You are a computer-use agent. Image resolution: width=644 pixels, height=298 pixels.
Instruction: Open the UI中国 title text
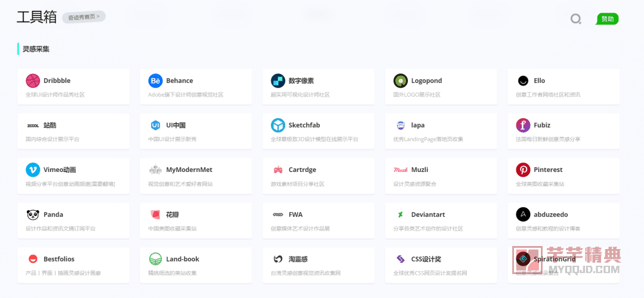(176, 125)
